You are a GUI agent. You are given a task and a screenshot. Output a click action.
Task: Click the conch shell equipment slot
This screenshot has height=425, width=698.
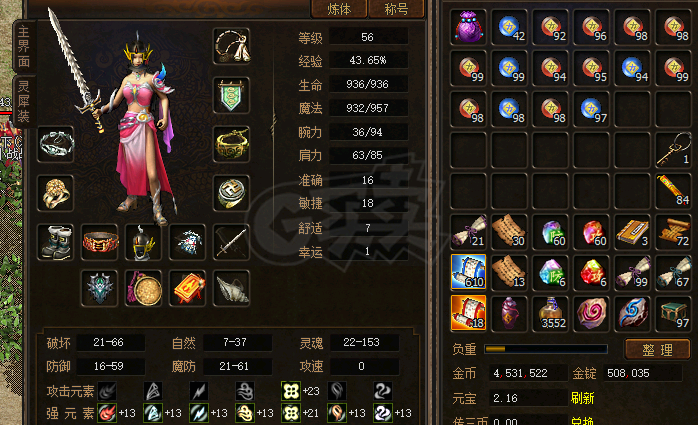(231, 288)
